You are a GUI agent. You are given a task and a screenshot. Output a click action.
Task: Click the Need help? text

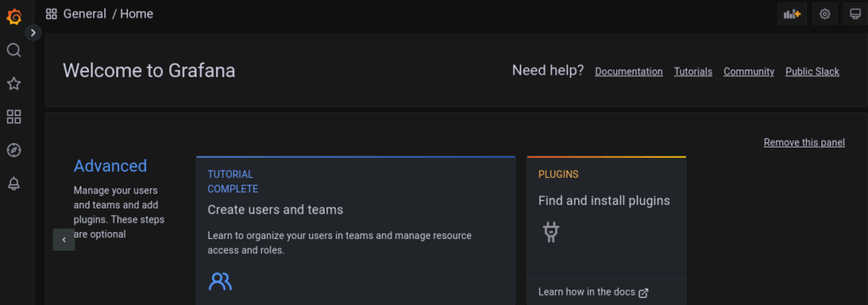click(x=548, y=70)
